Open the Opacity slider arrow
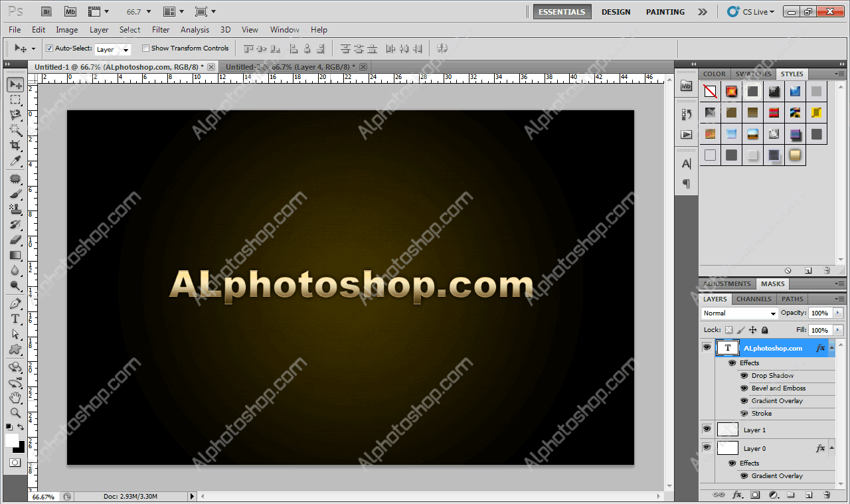 pyautogui.click(x=837, y=313)
